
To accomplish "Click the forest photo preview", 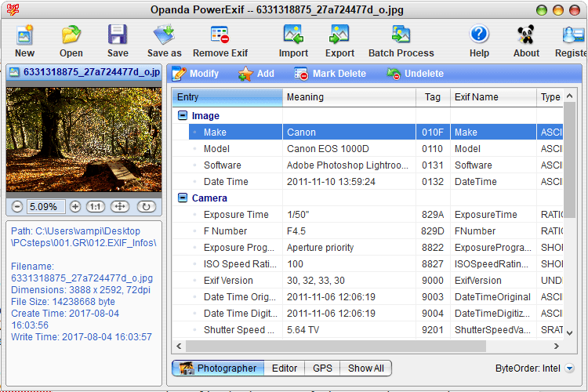I will coord(84,140).
